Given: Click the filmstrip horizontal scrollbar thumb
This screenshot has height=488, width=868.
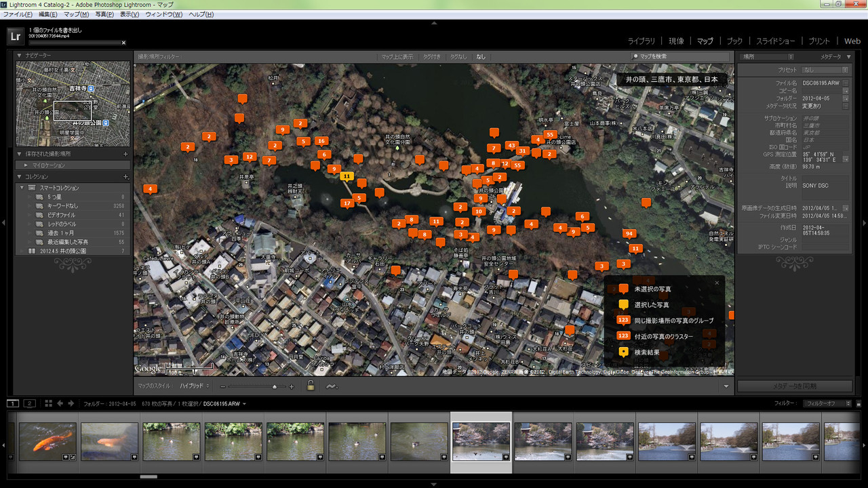Looking at the screenshot, I should click(149, 476).
